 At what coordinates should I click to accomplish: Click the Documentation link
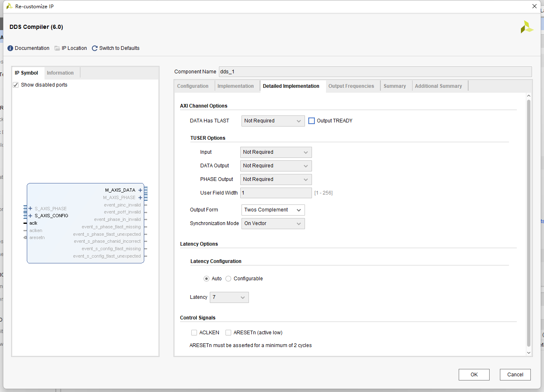(32, 48)
